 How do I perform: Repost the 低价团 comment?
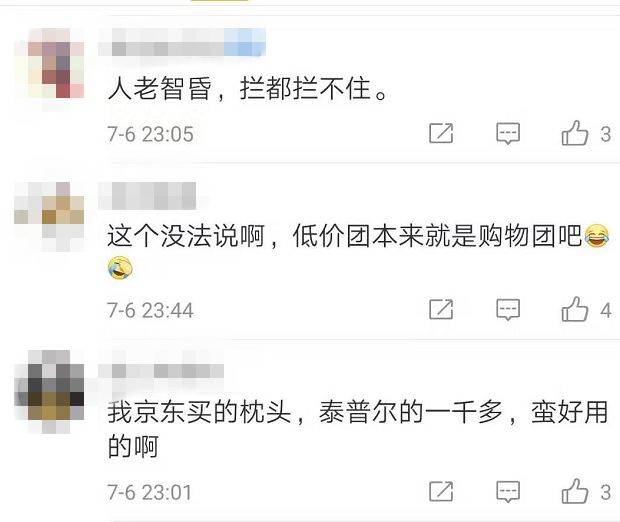click(441, 309)
